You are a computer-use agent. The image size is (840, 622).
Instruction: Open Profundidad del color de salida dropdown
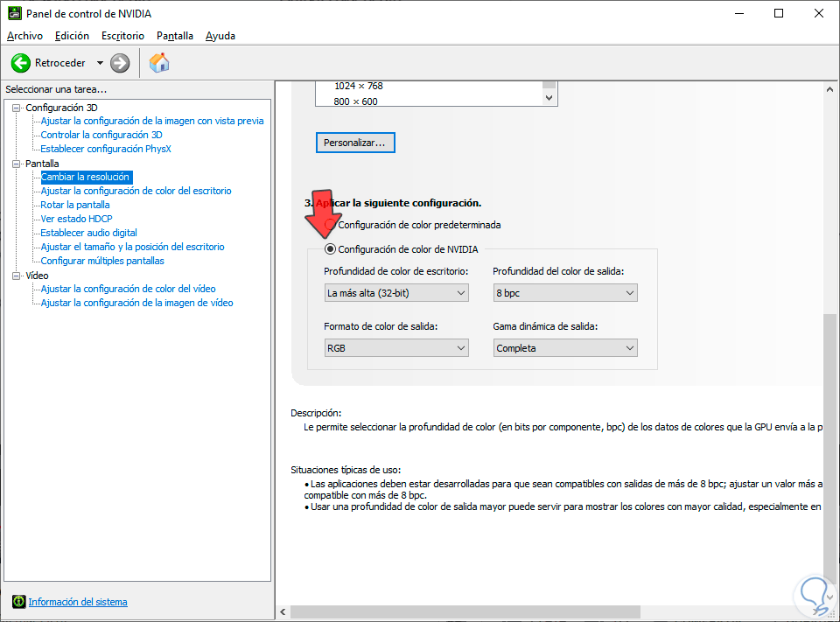[565, 293]
